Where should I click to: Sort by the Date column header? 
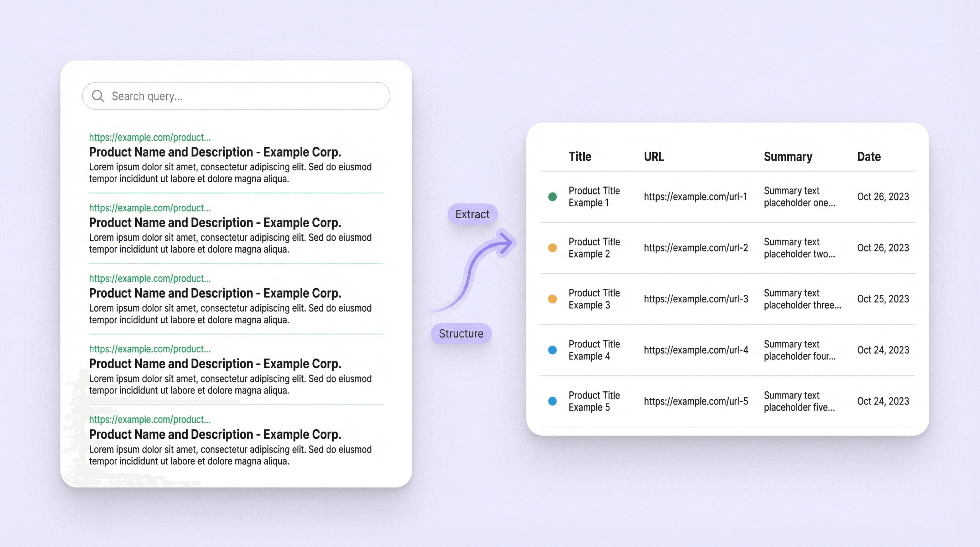869,157
